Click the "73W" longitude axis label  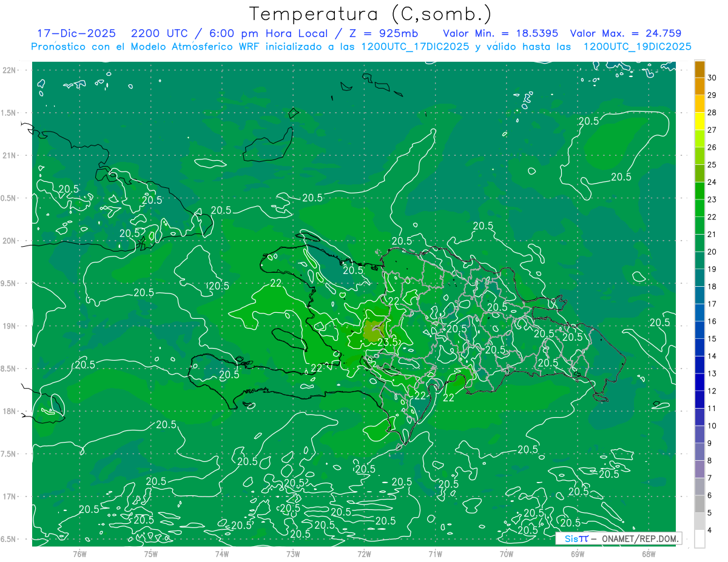point(293,554)
